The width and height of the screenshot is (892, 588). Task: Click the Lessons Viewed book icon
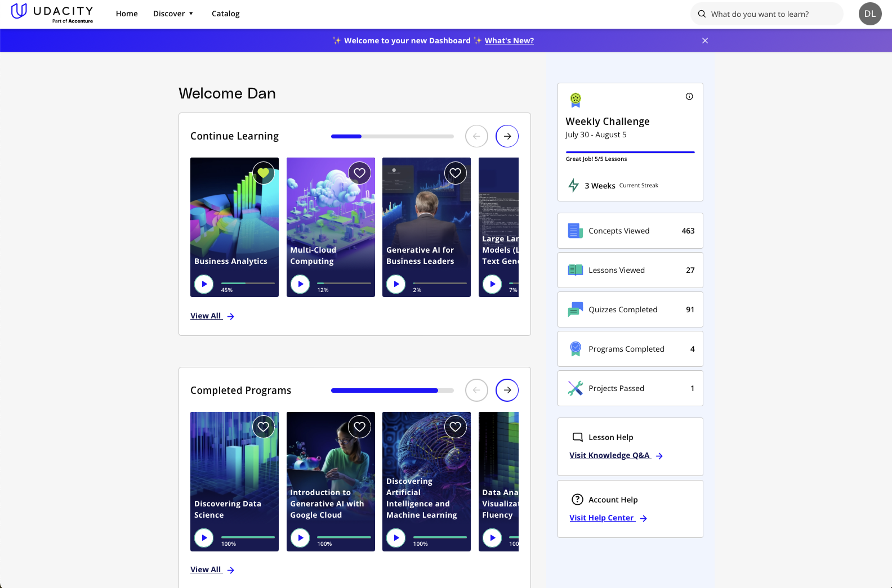[576, 270]
